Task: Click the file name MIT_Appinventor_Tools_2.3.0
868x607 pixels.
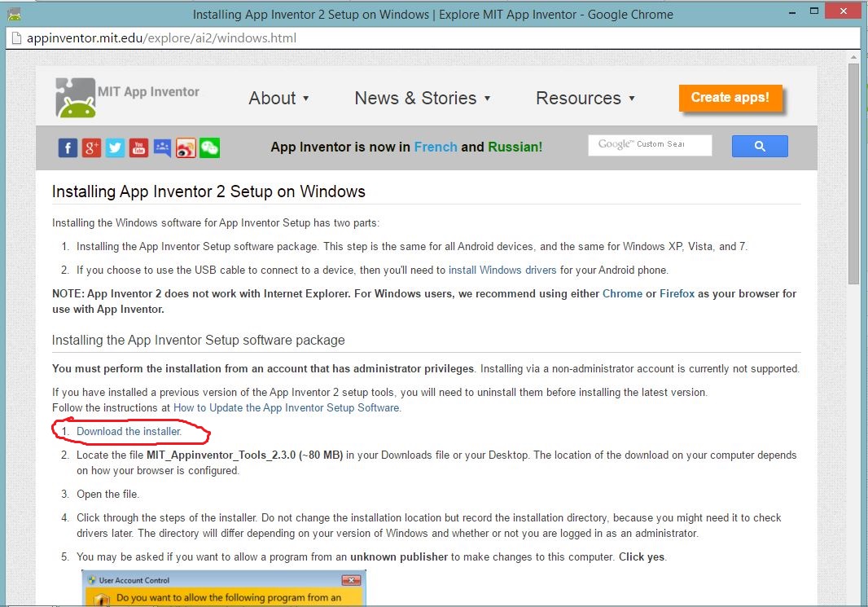Action: [x=221, y=455]
